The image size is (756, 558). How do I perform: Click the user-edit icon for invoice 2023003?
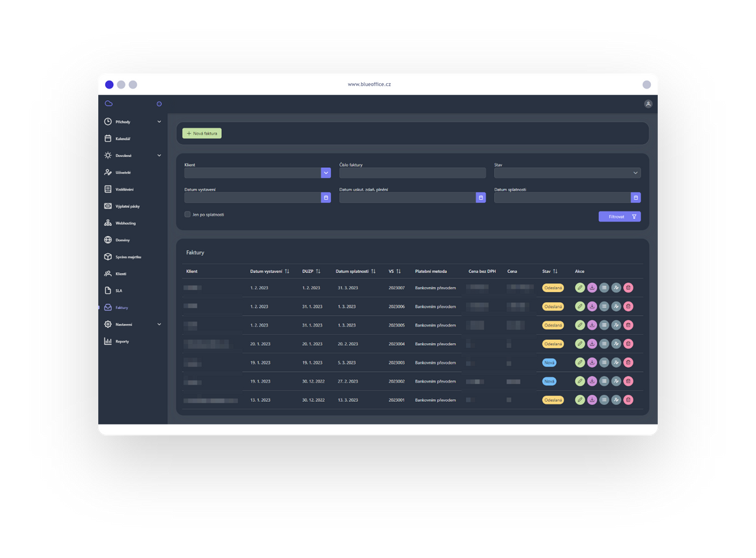616,362
